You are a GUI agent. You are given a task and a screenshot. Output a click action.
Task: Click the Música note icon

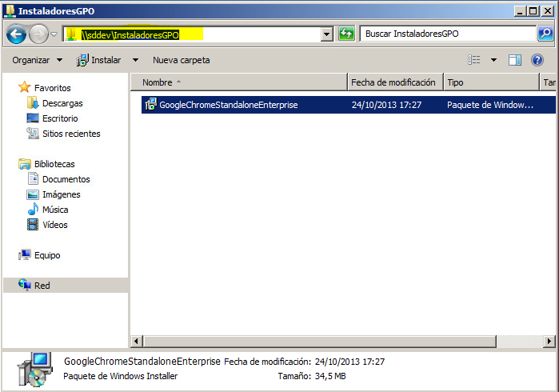pyautogui.click(x=33, y=209)
